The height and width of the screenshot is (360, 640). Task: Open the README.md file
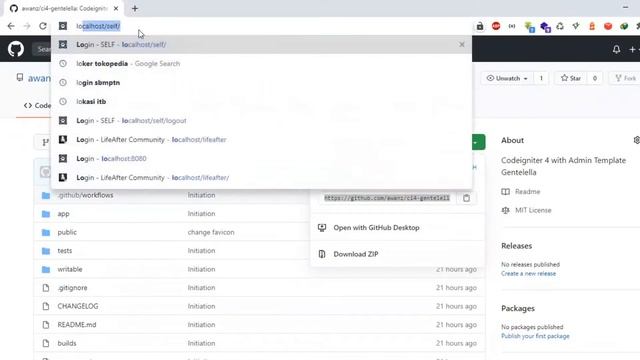[77, 325]
